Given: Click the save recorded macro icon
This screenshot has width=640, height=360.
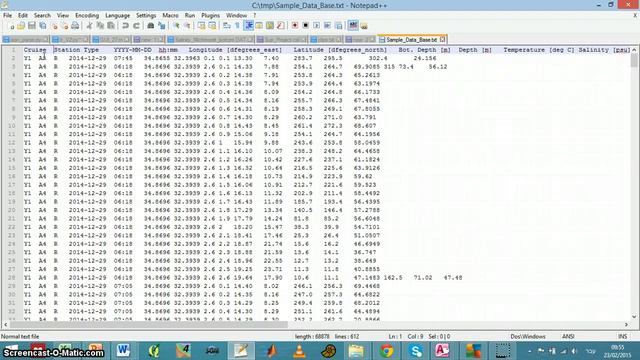Looking at the screenshot, I should point(338,26).
